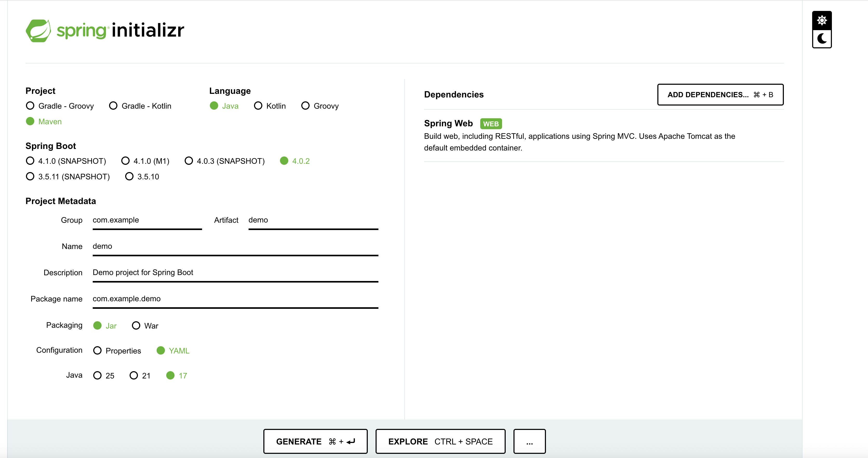868x458 pixels.
Task: Click the Project Metadata heading
Action: [61, 201]
